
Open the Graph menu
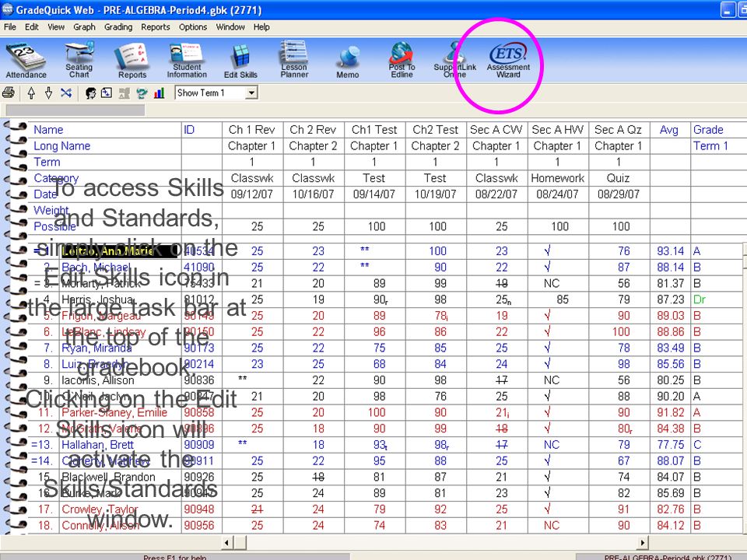pyautogui.click(x=84, y=27)
